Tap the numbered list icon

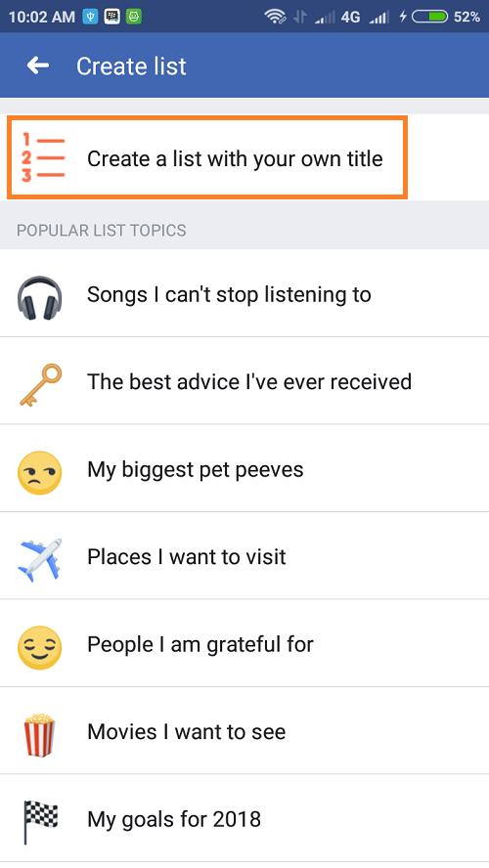(43, 157)
